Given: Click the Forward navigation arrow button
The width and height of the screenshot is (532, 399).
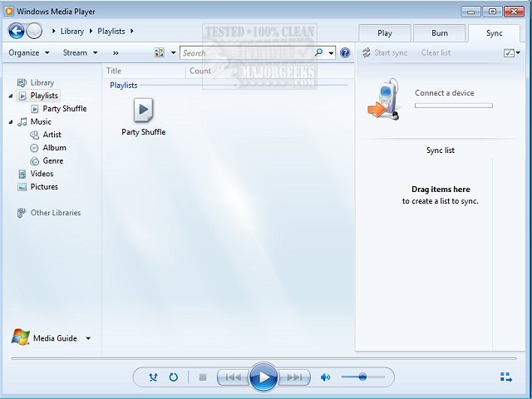Looking at the screenshot, I should point(34,32).
